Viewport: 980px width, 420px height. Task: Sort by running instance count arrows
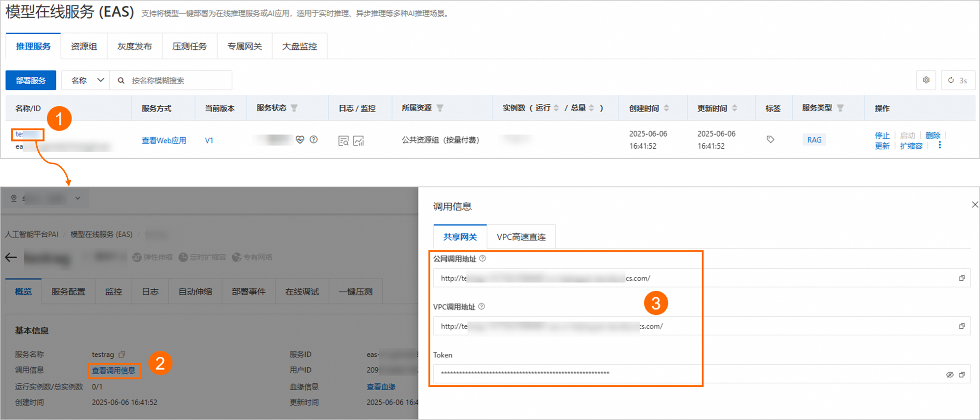click(x=556, y=108)
